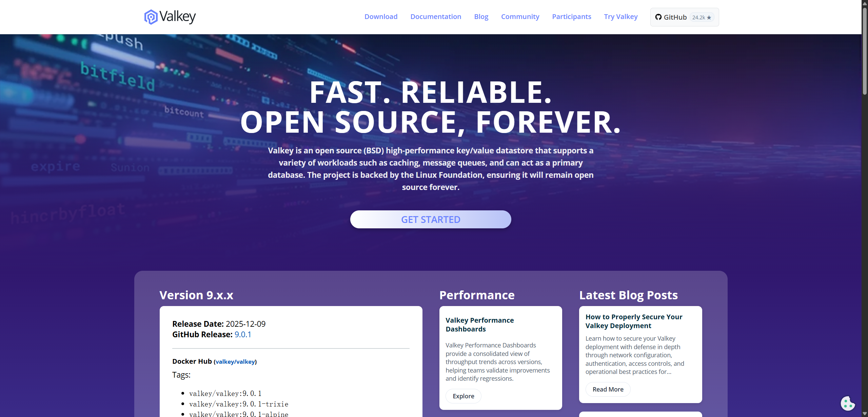
Task: Select Try Valkey in navigation
Action: 620,17
